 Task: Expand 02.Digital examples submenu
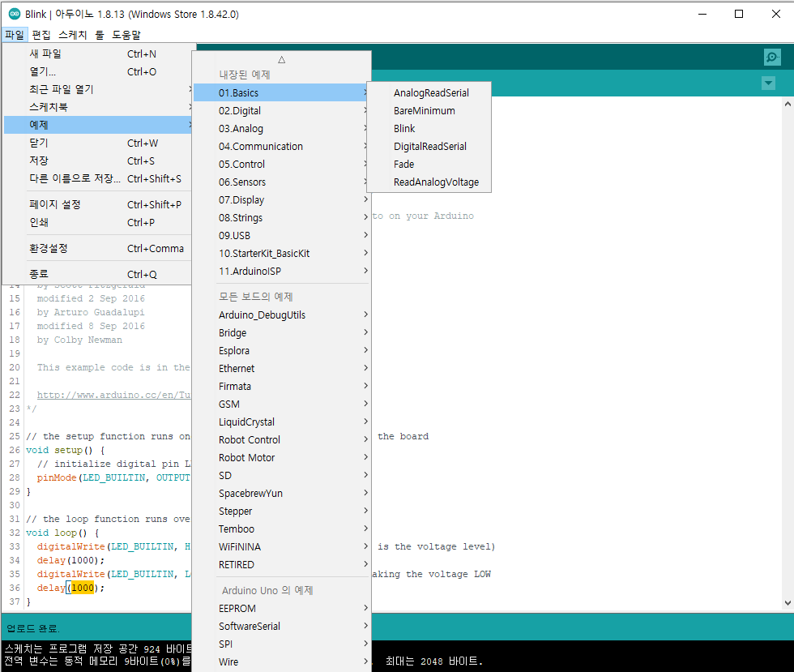pos(282,110)
